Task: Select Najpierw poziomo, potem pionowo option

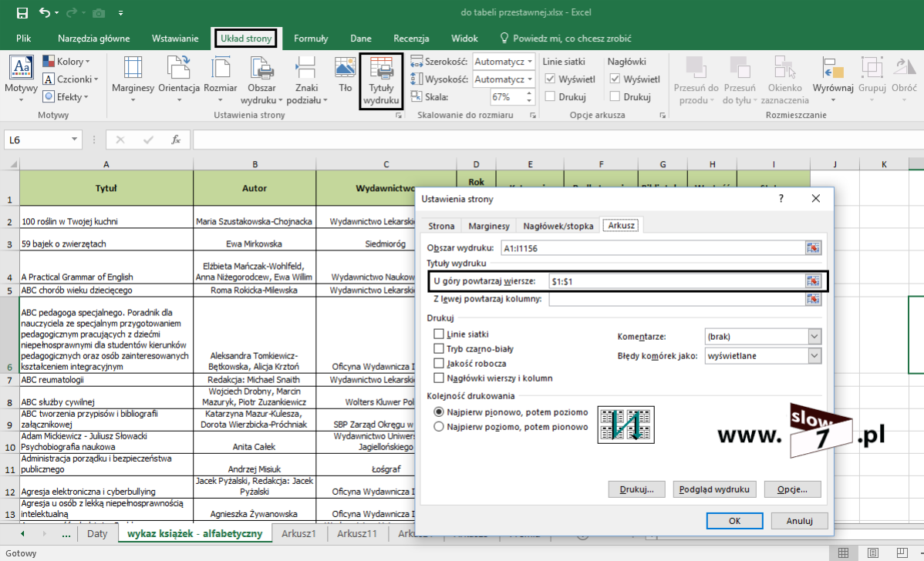Action: (438, 427)
